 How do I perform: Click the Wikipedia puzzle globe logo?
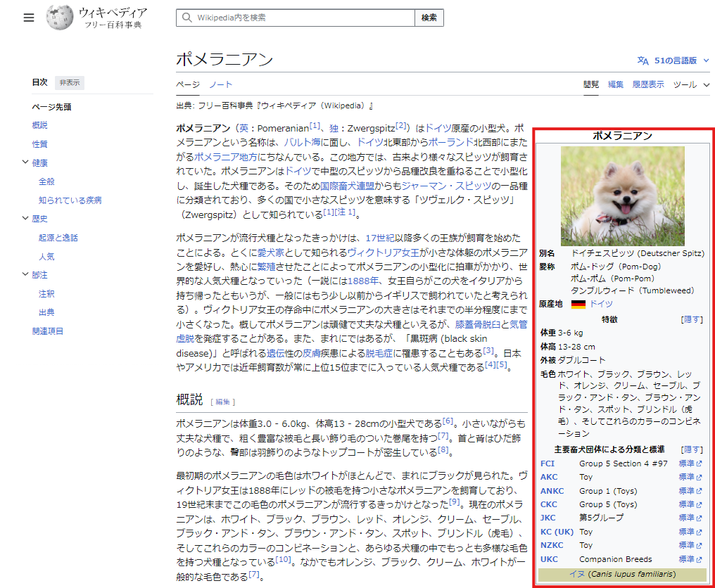[61, 18]
